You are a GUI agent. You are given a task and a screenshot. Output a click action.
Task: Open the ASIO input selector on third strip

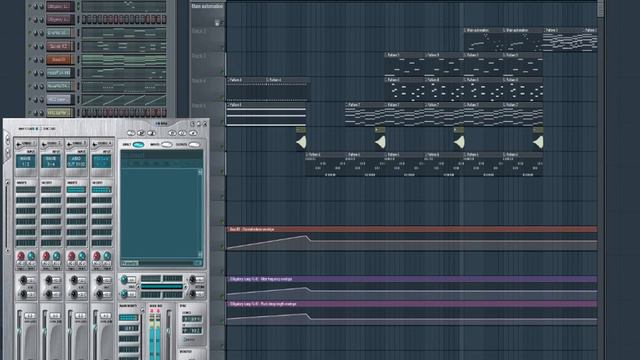click(x=76, y=162)
